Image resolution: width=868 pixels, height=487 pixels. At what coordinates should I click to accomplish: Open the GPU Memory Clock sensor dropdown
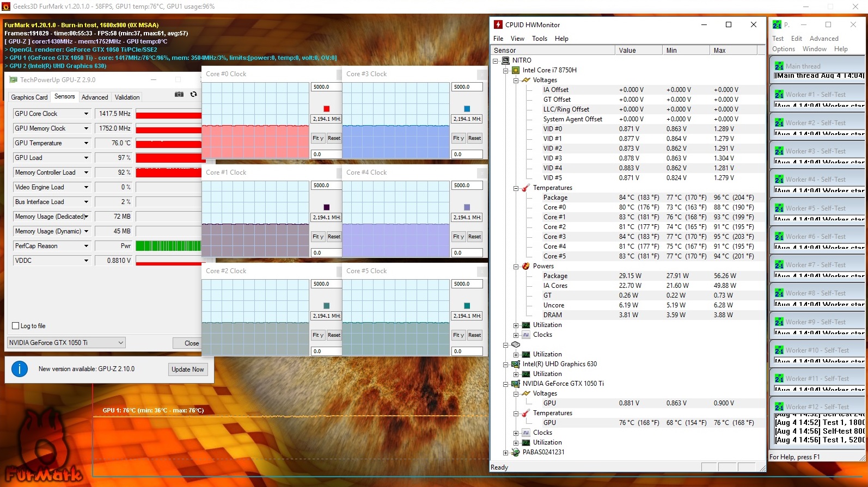(x=86, y=128)
